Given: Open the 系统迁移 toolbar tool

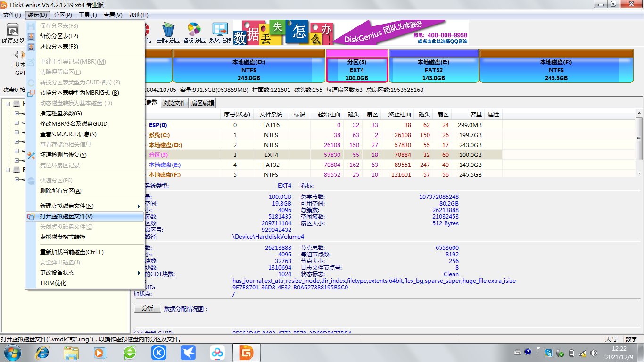Looking at the screenshot, I should pyautogui.click(x=220, y=33).
